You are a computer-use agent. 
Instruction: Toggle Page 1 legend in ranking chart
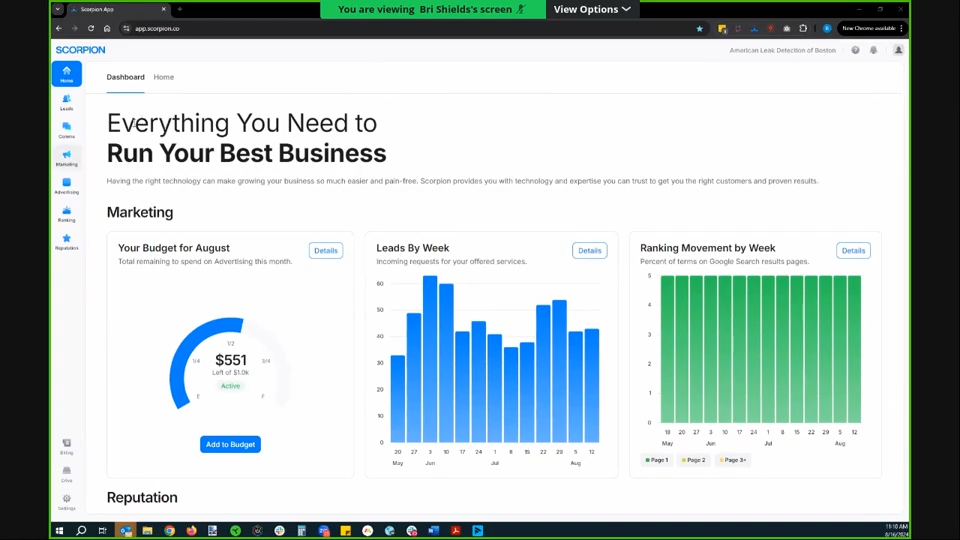[656, 460]
